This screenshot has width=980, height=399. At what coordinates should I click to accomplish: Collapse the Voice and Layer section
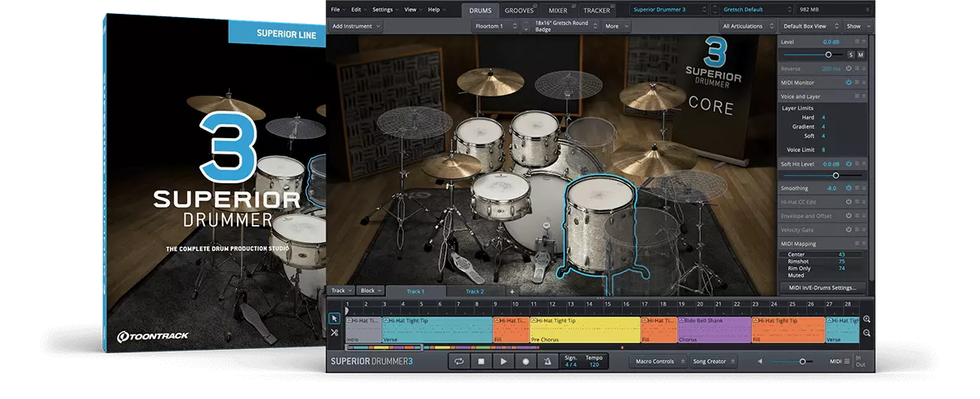(864, 96)
